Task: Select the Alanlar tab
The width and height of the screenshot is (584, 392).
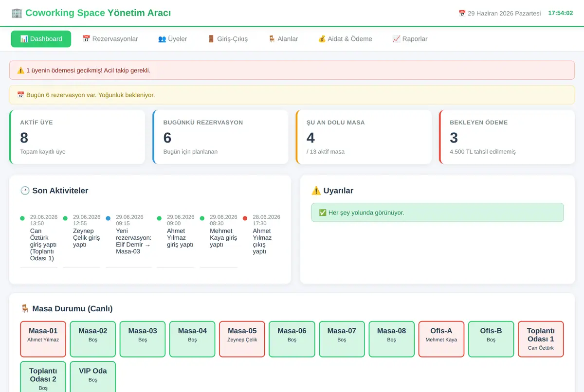Action: 283,39
